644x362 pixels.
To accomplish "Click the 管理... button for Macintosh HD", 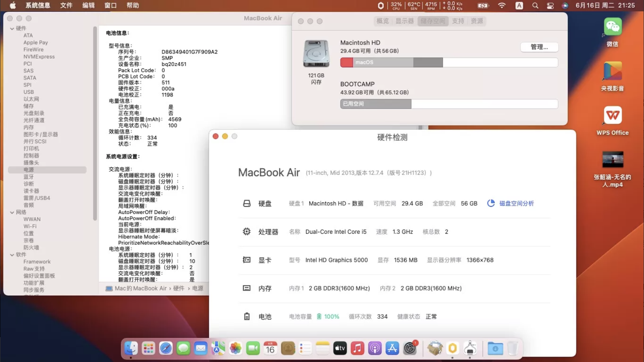I will tap(539, 47).
